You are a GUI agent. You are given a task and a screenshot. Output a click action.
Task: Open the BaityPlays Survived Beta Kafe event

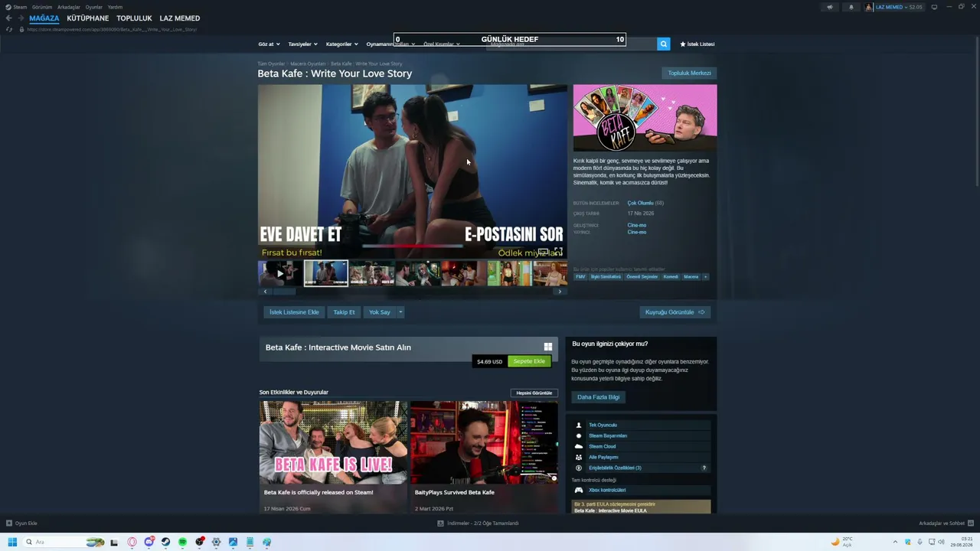[484, 457]
